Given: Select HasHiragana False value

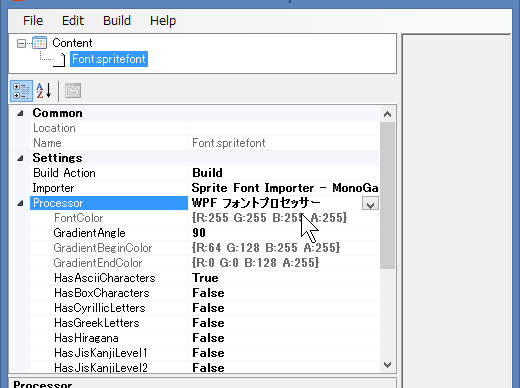Looking at the screenshot, I should click(x=208, y=338).
